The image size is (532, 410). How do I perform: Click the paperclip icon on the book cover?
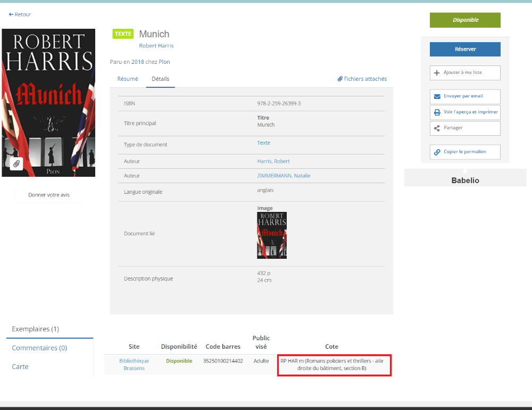[16, 163]
